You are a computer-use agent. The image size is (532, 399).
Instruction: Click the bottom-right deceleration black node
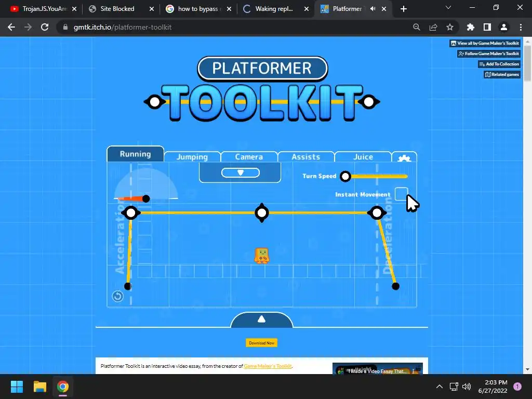395,286
